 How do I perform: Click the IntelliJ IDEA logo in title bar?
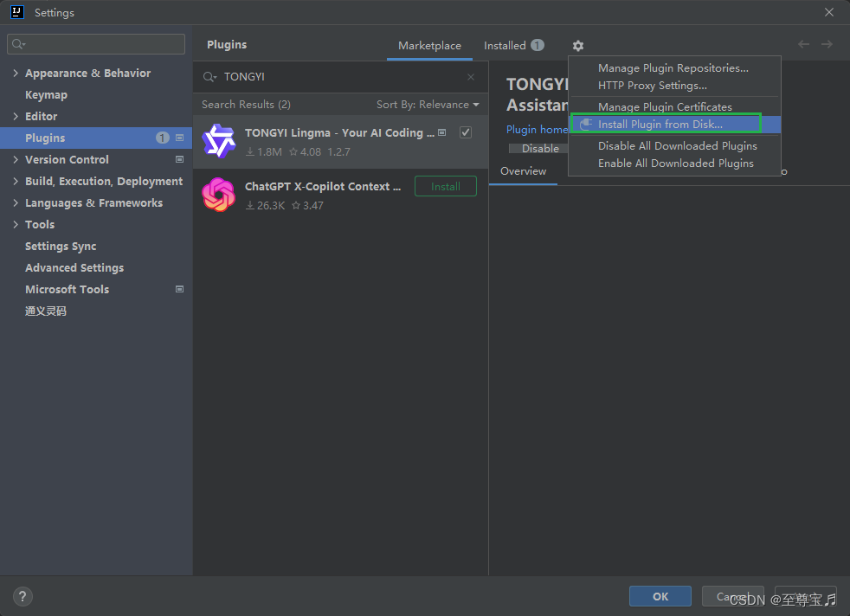[x=16, y=12]
